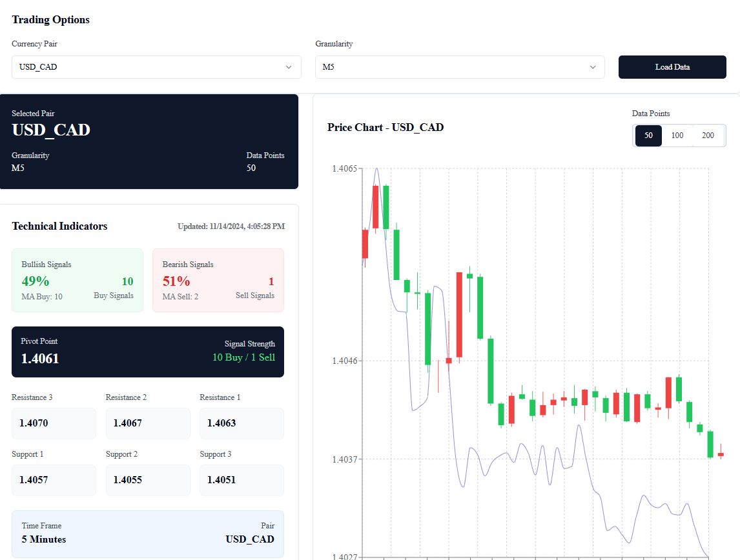Click the Bearish Signals 51% card
Image resolution: width=740 pixels, height=560 pixels.
click(x=218, y=280)
